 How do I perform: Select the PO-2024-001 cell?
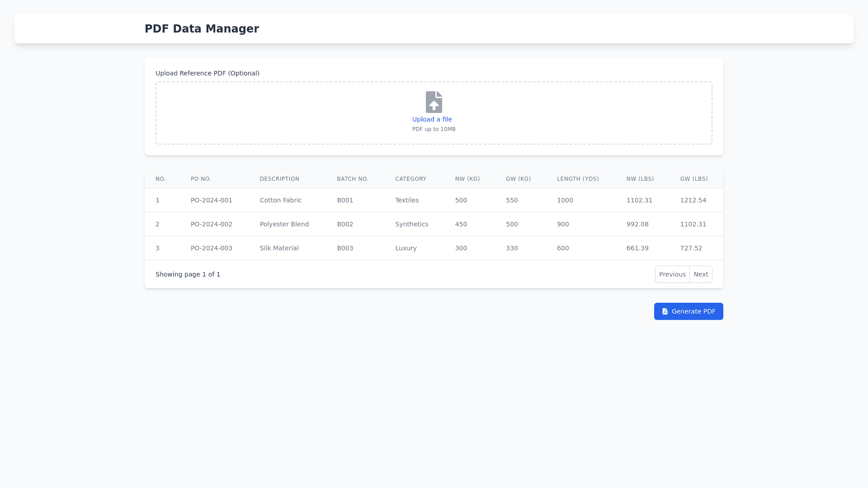[211, 200]
